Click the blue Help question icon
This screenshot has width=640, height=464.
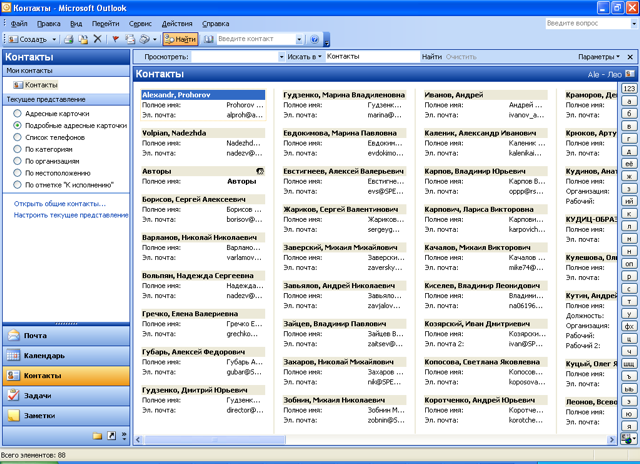click(314, 39)
